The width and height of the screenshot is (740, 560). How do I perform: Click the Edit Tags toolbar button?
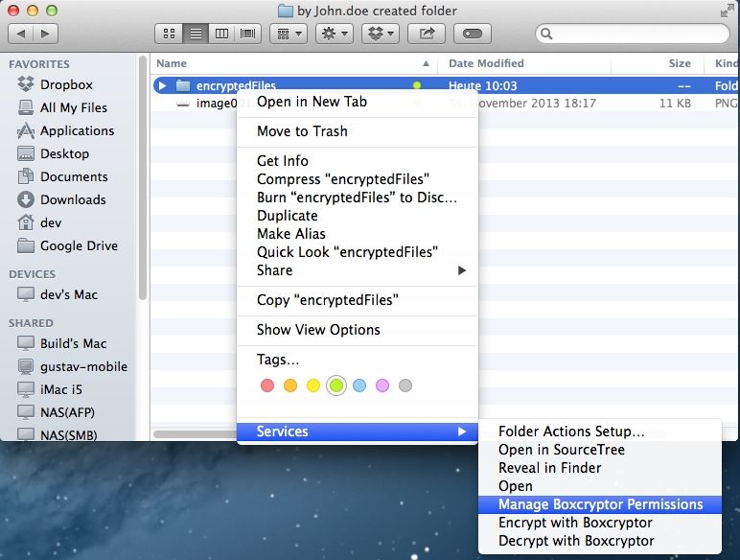[x=472, y=34]
